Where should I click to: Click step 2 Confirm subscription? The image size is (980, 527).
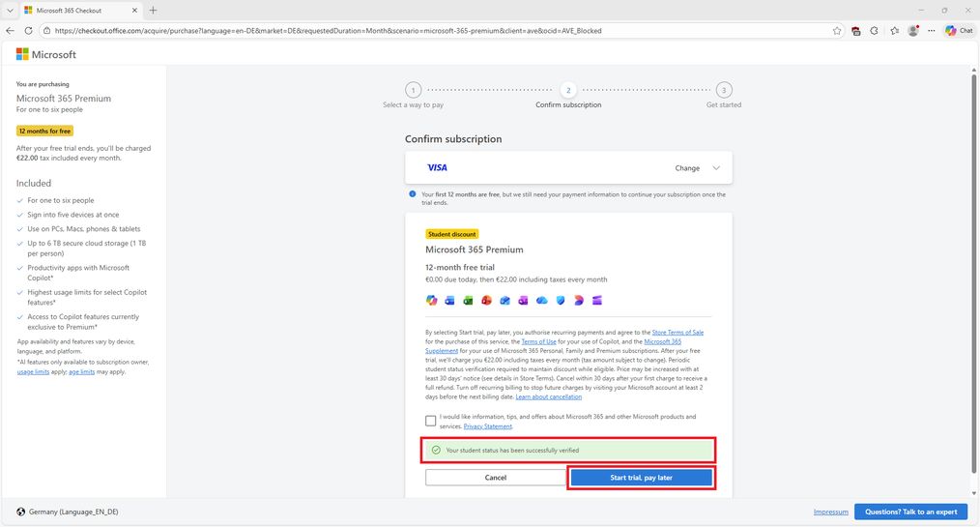[x=568, y=96]
